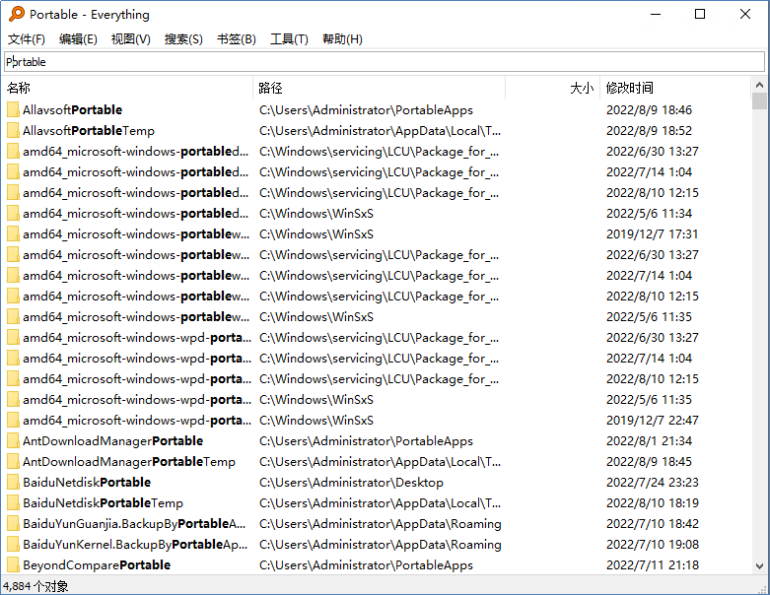
Task: Click the scrollbar up arrow
Action: pos(760,85)
